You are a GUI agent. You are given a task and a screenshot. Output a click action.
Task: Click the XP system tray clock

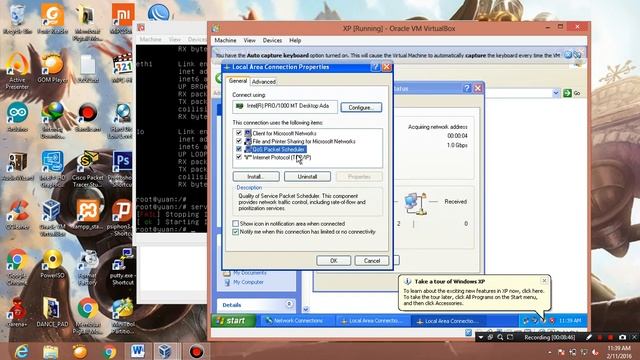pos(570,321)
